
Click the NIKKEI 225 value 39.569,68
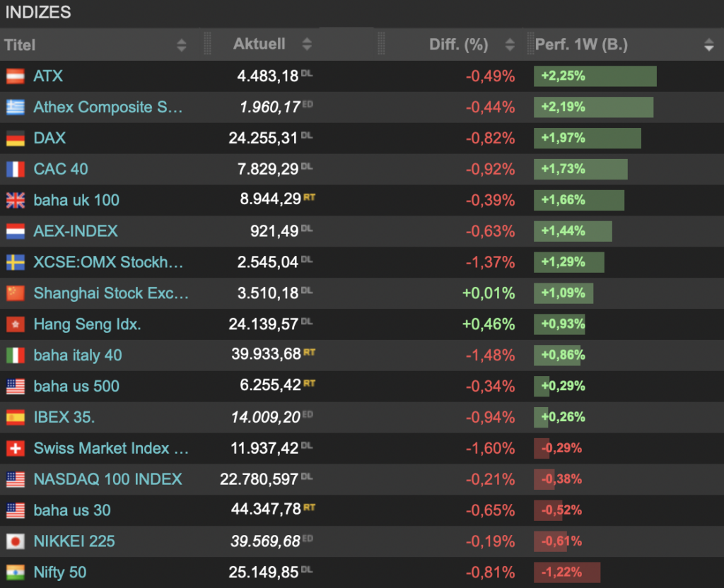click(266, 541)
